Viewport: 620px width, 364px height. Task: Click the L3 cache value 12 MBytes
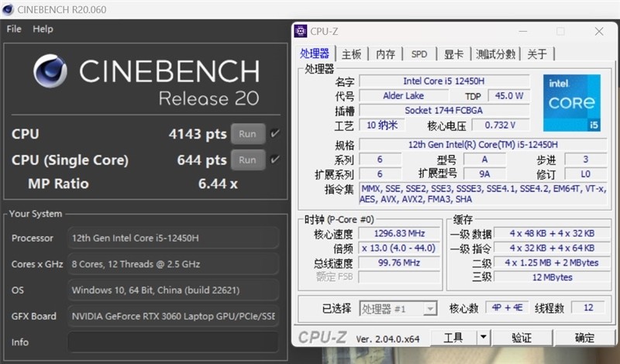[552, 277]
